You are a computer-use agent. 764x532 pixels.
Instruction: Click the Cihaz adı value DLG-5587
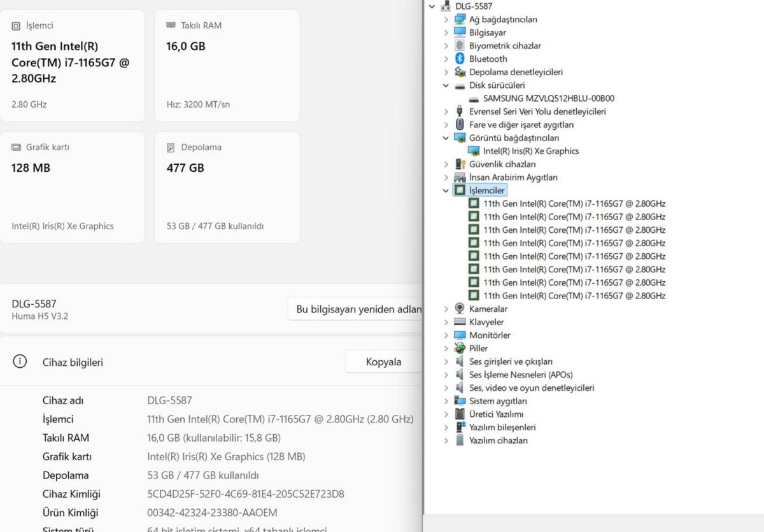(x=169, y=400)
